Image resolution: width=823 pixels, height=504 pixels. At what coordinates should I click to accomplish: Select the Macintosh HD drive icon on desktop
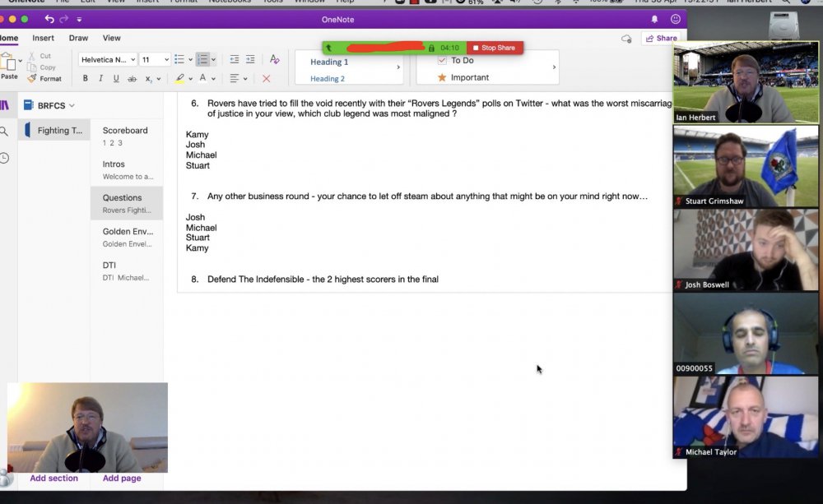coord(783,24)
